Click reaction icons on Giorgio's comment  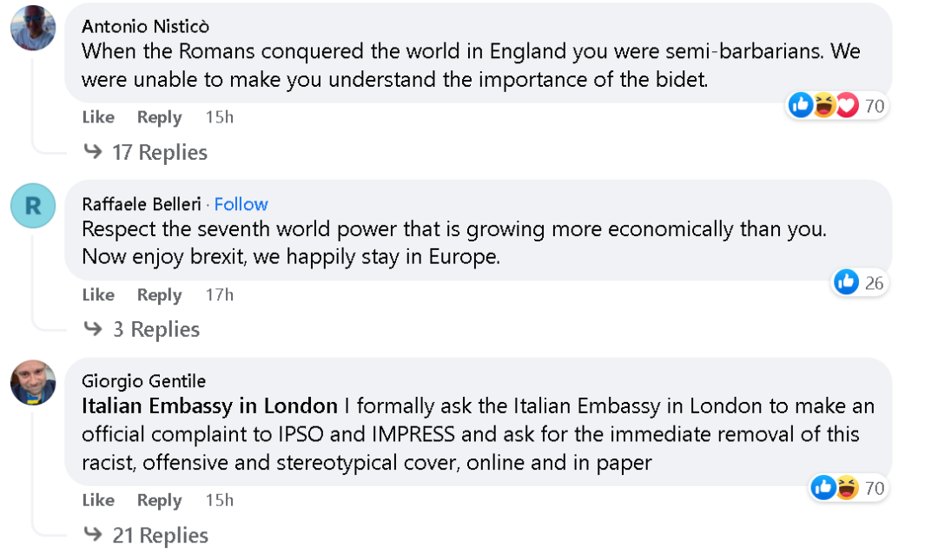click(x=835, y=488)
